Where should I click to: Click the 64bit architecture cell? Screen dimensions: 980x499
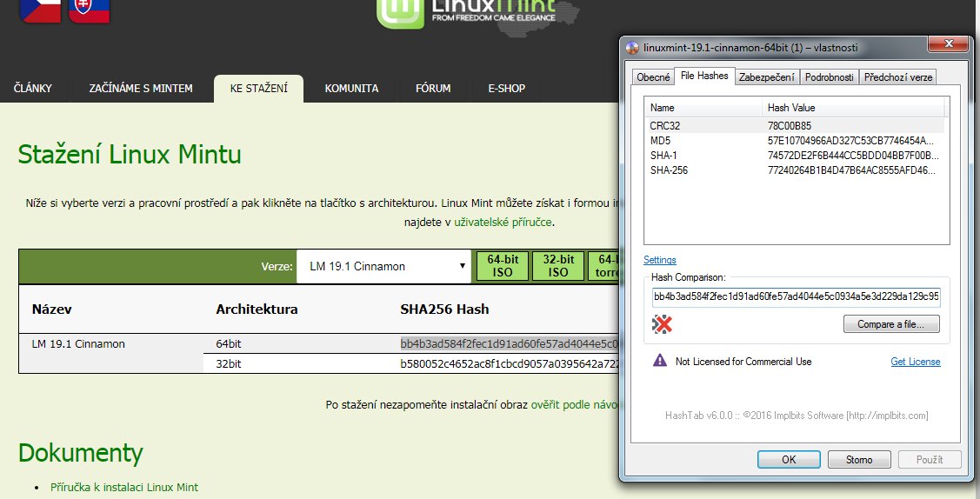tap(228, 344)
